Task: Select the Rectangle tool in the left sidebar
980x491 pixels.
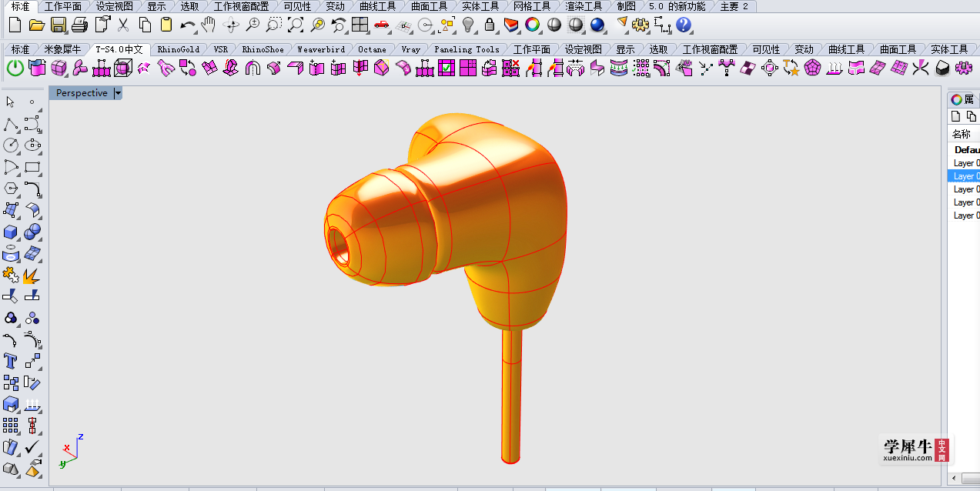Action: (32, 167)
